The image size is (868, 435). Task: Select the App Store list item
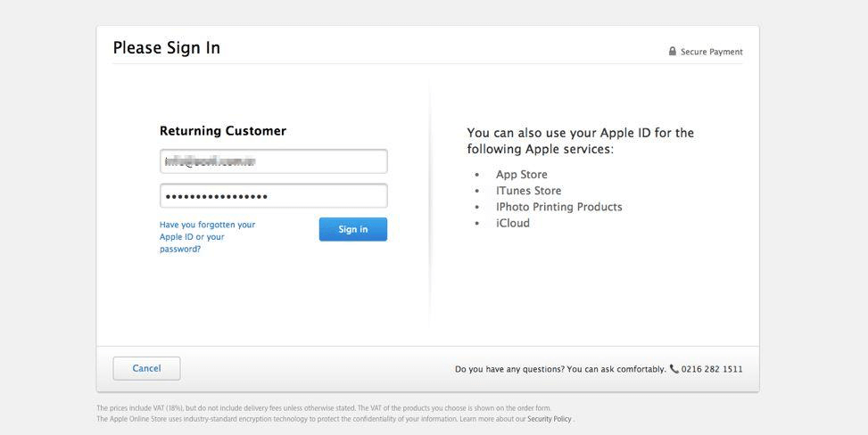521,175
